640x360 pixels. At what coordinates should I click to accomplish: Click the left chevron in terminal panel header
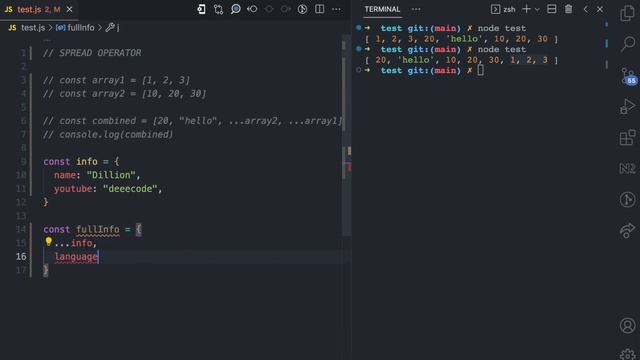pyautogui.click(x=585, y=9)
